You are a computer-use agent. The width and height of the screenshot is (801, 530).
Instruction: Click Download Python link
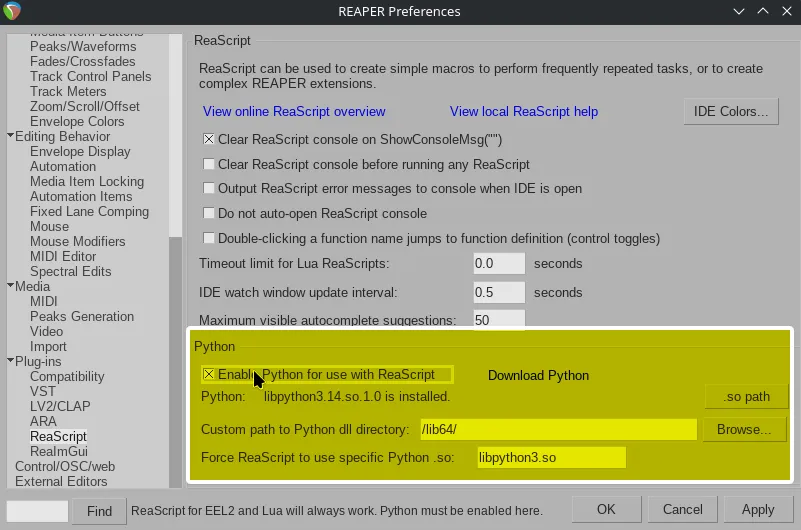click(x=538, y=375)
